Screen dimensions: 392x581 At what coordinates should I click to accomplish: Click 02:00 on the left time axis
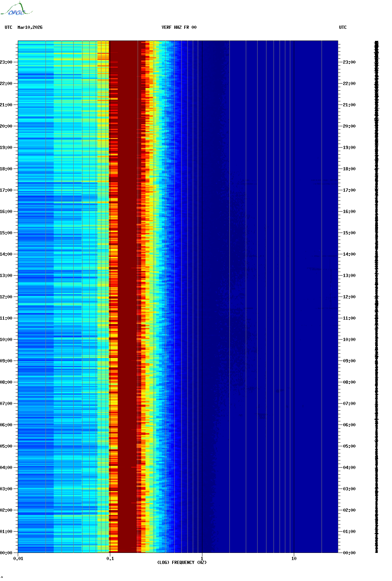click(6, 510)
